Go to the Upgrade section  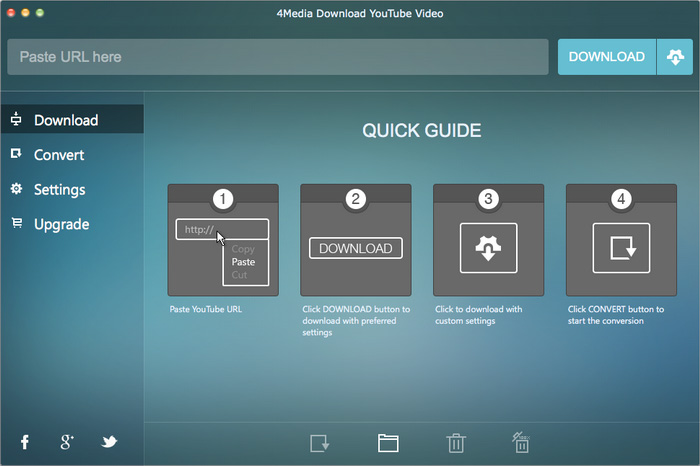coord(61,224)
